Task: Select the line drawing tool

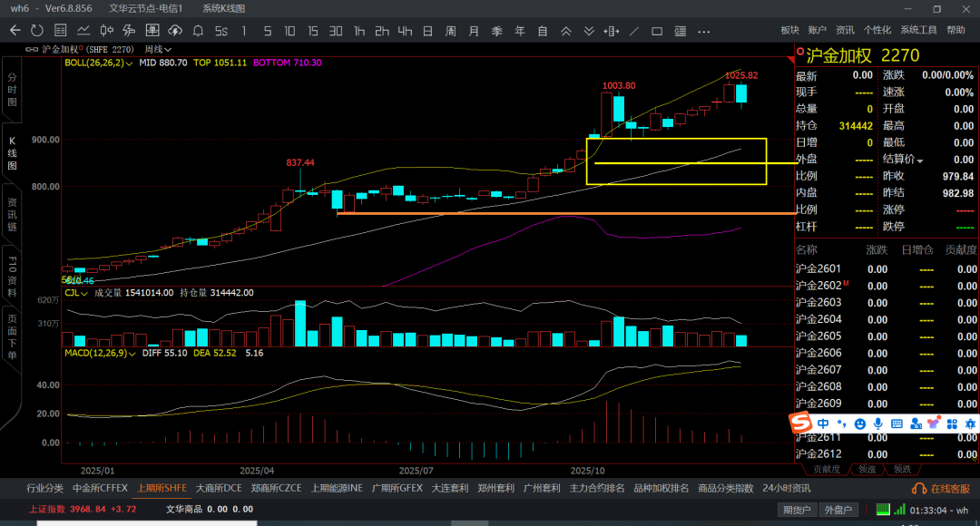Action: pos(633,31)
